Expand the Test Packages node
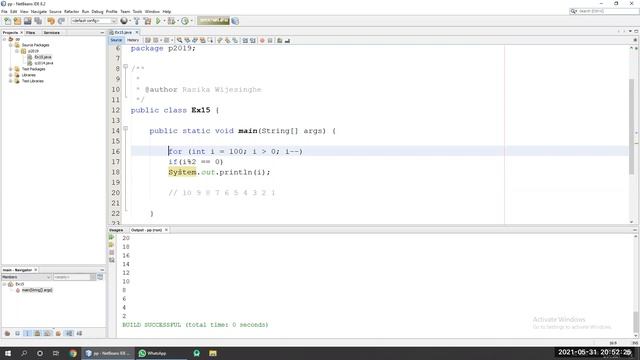 click(11, 69)
